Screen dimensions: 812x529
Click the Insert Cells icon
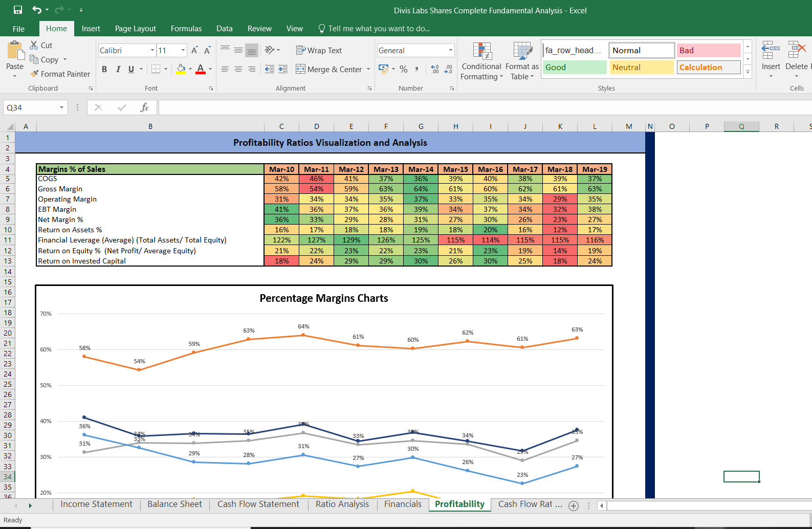point(771,50)
